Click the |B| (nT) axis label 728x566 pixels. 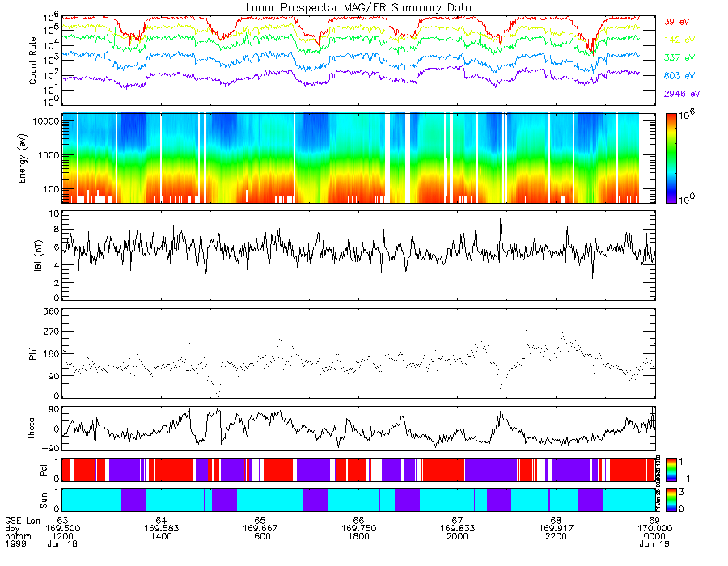coord(38,256)
